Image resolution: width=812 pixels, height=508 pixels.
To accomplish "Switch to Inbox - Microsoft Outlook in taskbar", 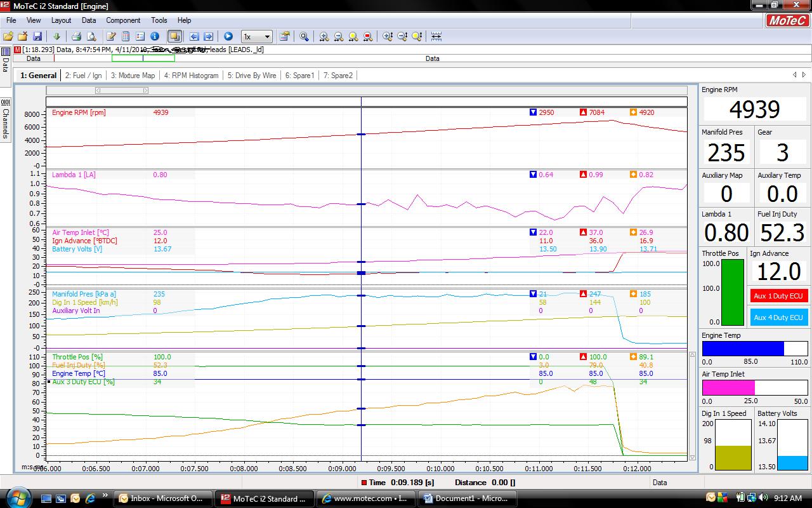I will [x=164, y=498].
